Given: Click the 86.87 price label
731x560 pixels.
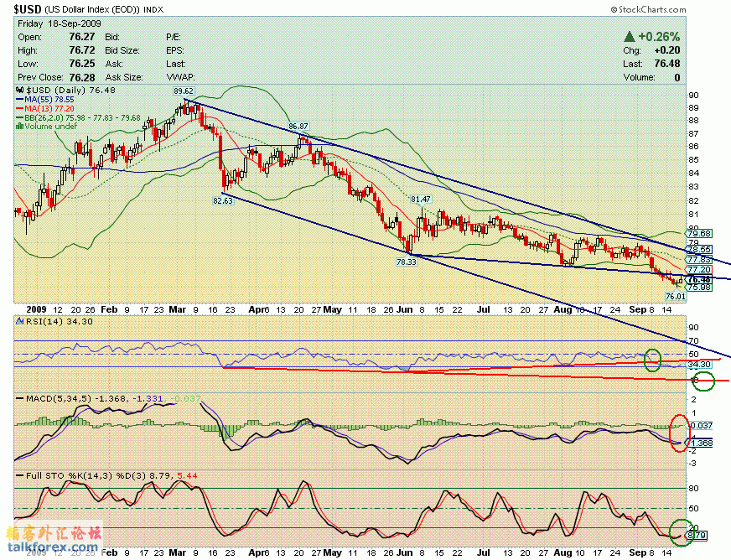Looking at the screenshot, I should coord(298,127).
